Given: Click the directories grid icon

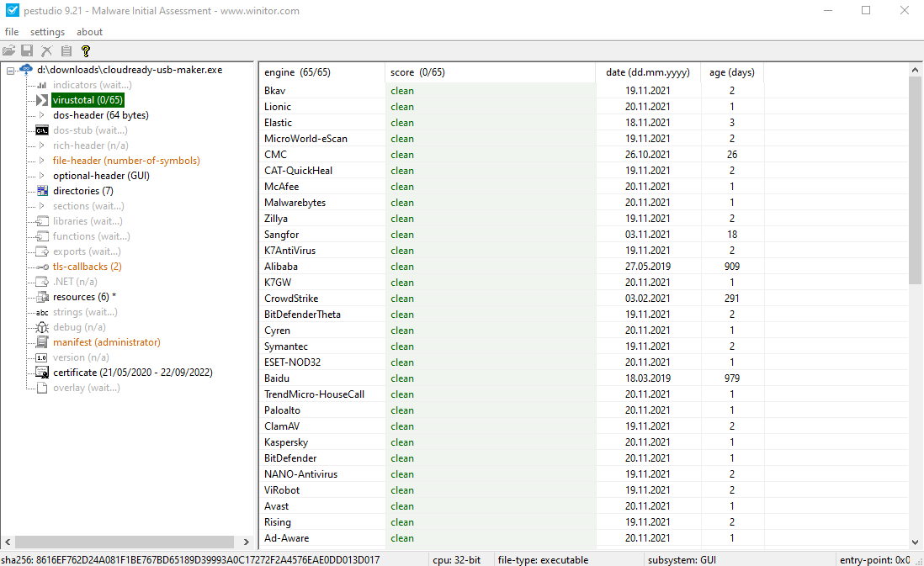Looking at the screenshot, I should pos(42,191).
